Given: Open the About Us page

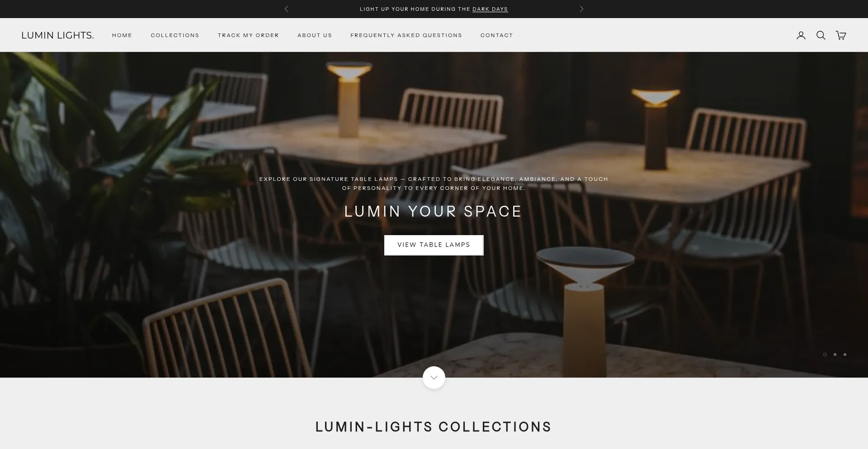Looking at the screenshot, I should [x=315, y=35].
